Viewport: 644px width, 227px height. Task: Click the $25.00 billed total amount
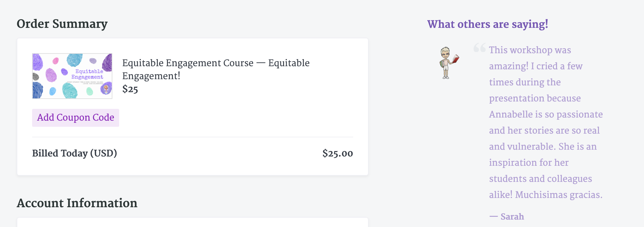pyautogui.click(x=337, y=153)
